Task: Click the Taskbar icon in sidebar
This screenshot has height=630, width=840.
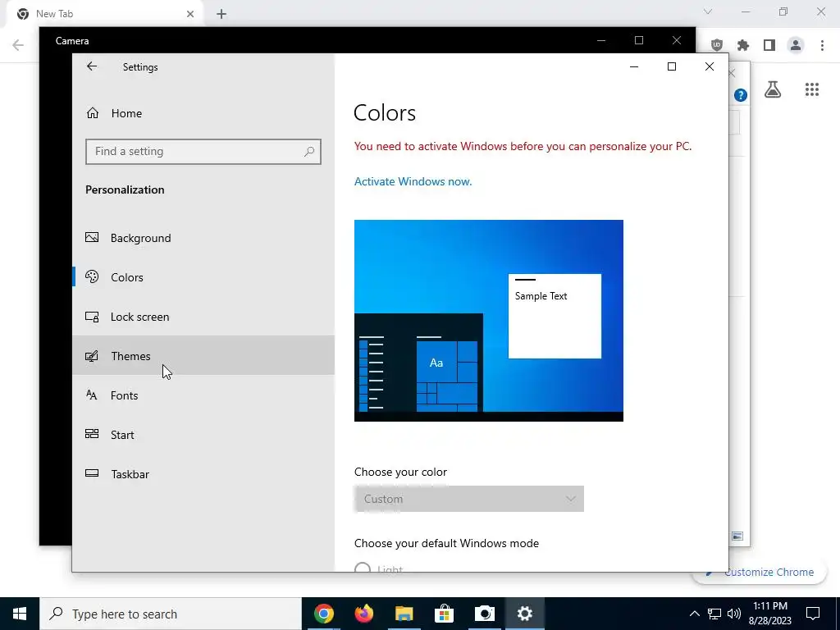Action: click(x=92, y=473)
